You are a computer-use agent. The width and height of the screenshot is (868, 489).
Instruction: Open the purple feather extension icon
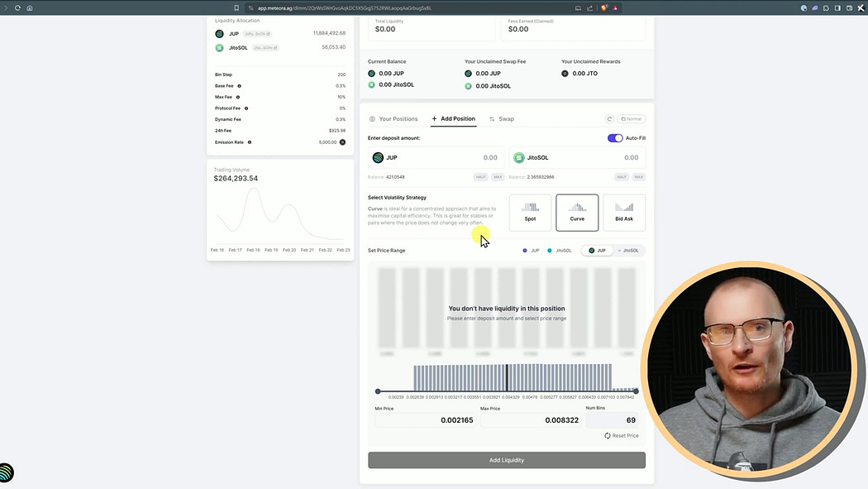pos(814,7)
